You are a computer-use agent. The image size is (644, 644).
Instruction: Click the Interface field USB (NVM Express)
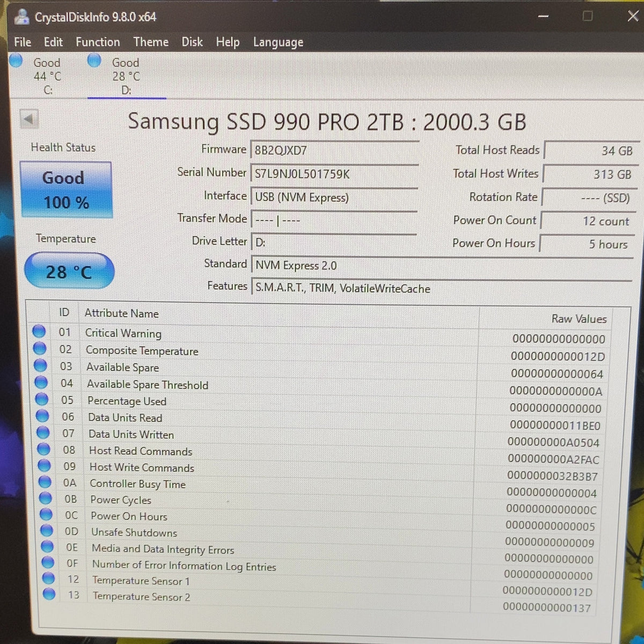pos(334,197)
